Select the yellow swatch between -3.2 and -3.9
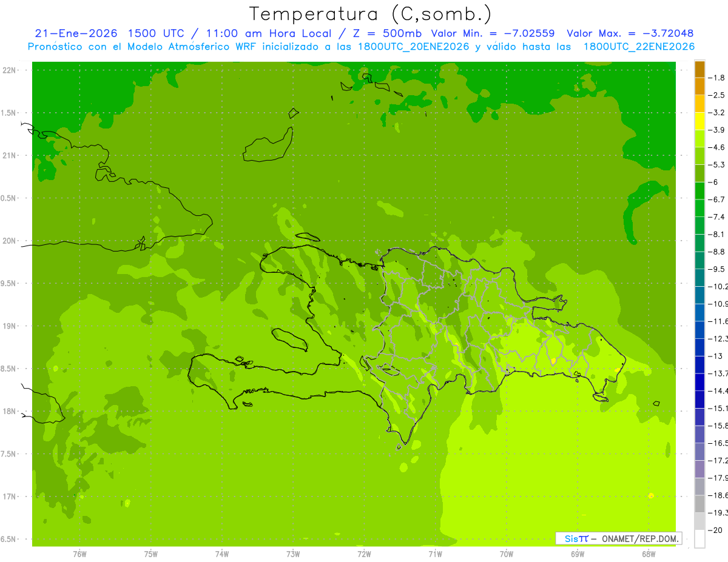The height and width of the screenshot is (562, 728). pyautogui.click(x=699, y=121)
